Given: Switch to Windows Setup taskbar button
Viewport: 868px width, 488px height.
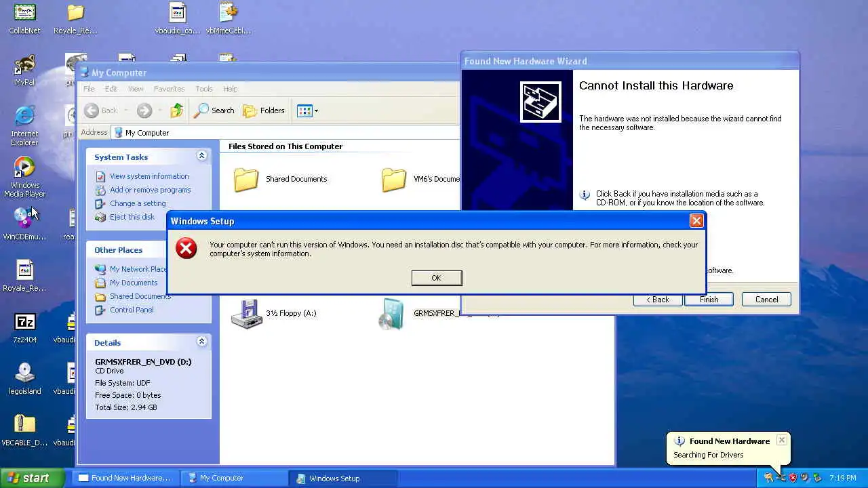Looking at the screenshot, I should click(x=342, y=478).
